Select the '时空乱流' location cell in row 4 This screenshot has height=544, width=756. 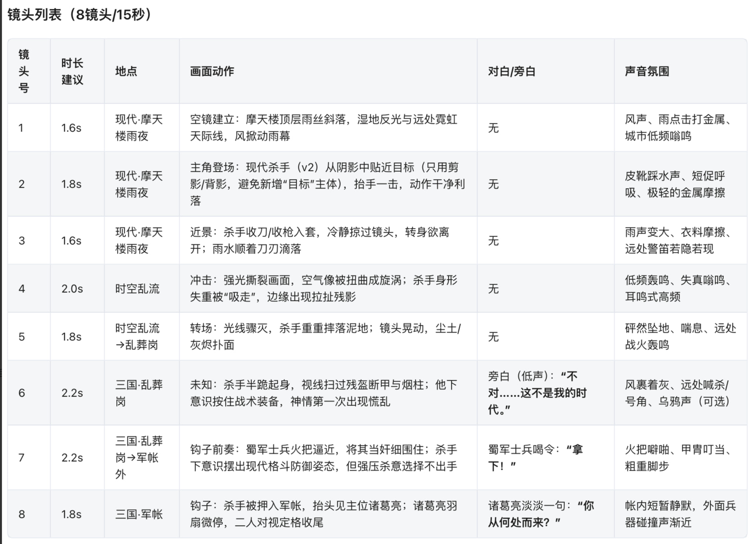tap(137, 289)
